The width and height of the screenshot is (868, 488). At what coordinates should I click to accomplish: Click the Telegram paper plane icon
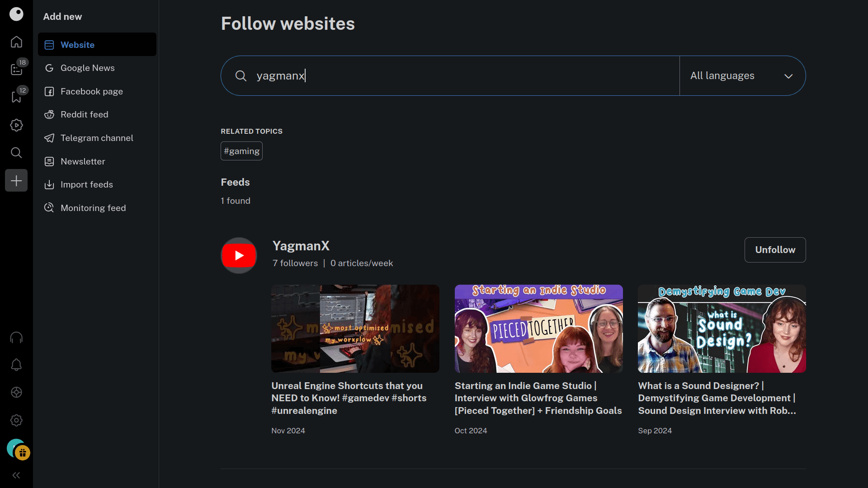click(x=49, y=138)
